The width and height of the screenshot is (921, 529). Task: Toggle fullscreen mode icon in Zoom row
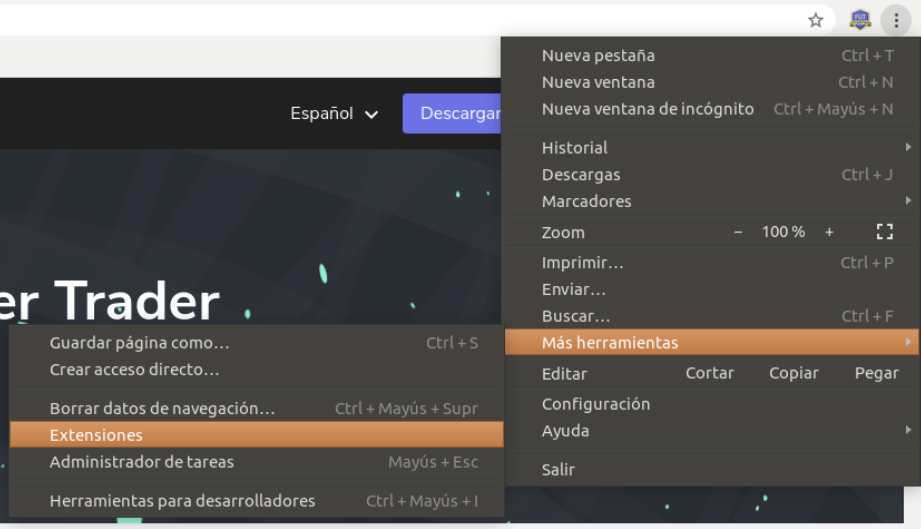click(884, 232)
